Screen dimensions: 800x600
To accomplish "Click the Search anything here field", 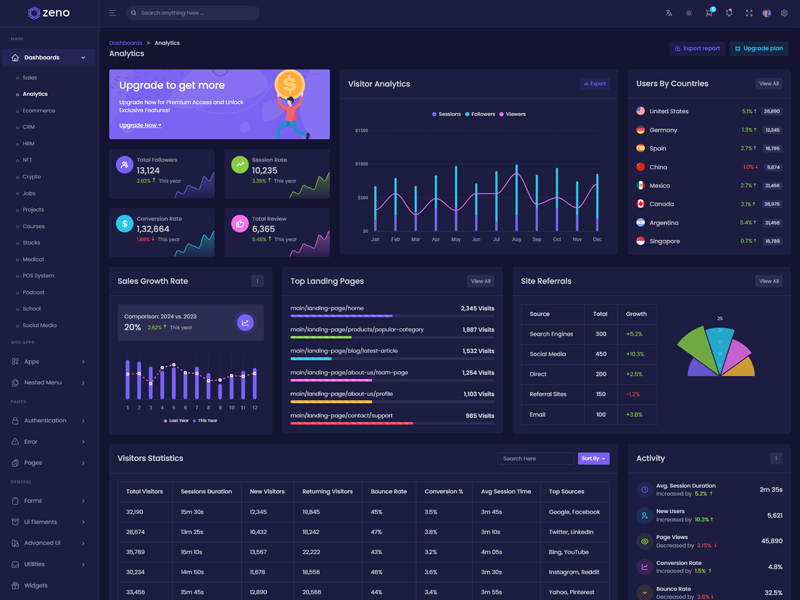I will (x=195, y=13).
